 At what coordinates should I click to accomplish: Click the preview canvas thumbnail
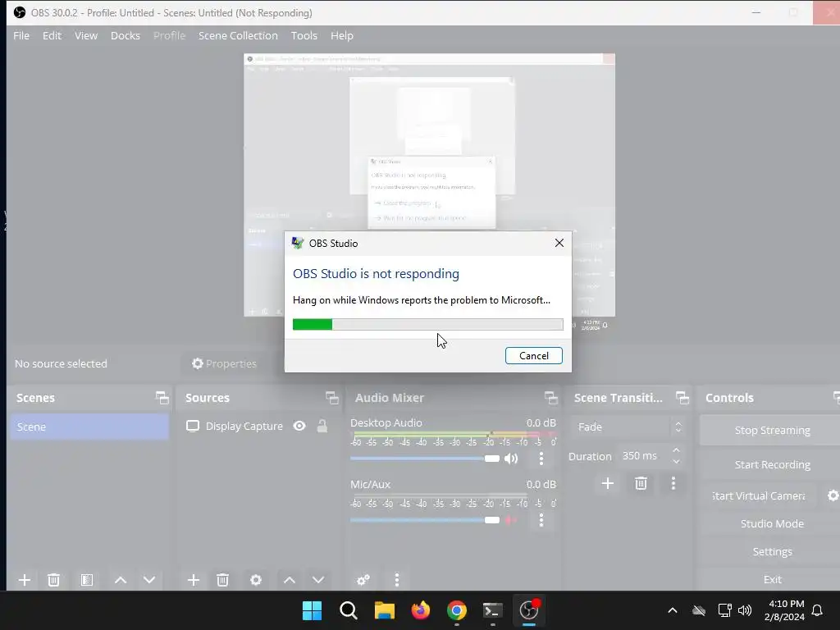429,185
